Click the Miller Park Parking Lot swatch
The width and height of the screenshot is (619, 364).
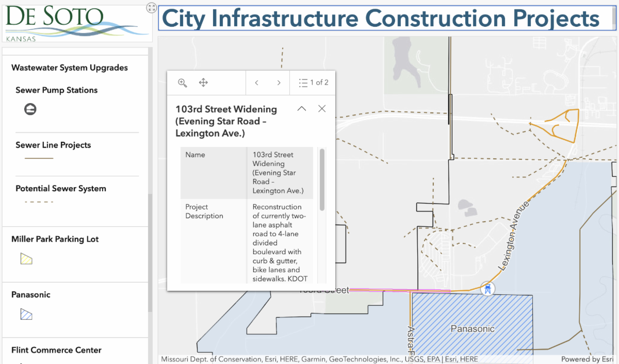(26, 259)
